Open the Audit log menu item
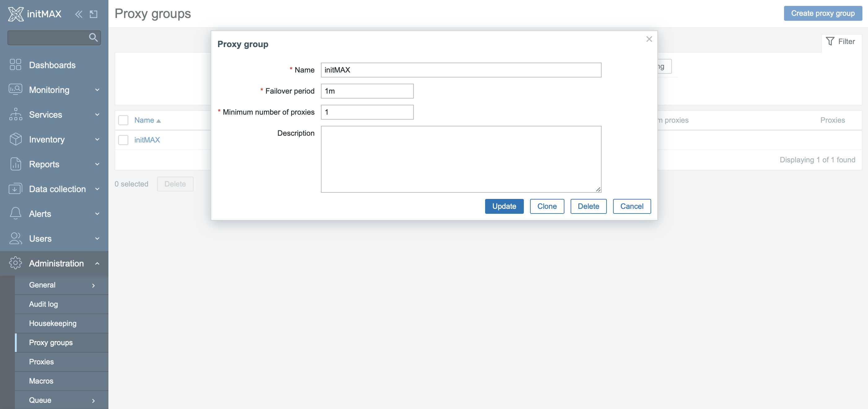 [43, 304]
